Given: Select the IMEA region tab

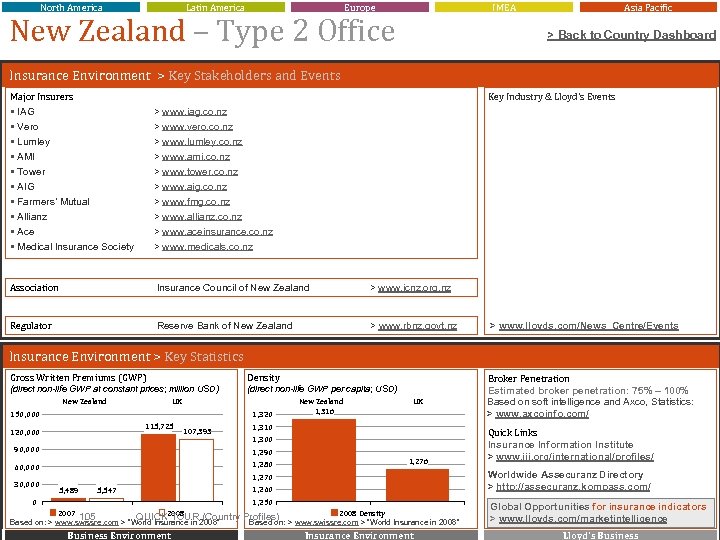Looking at the screenshot, I should [x=504, y=7].
